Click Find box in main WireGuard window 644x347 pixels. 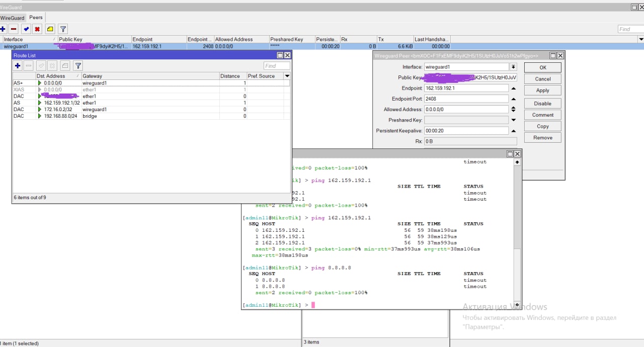[x=631, y=29]
